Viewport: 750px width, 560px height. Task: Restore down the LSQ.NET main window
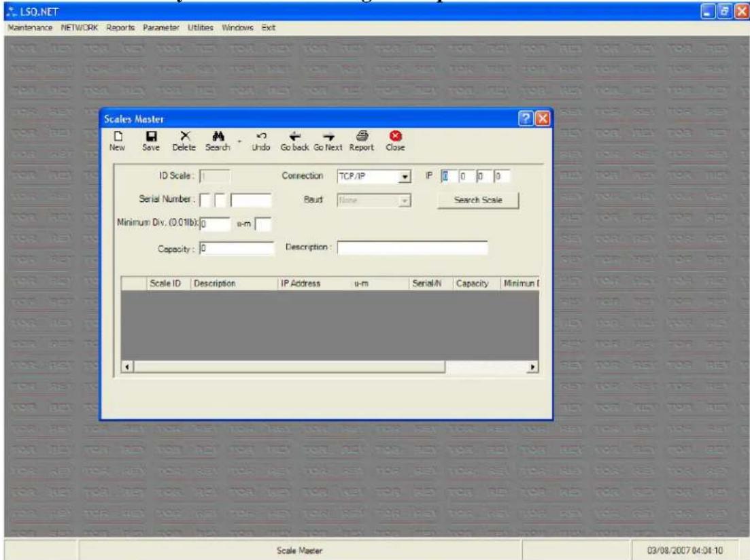click(x=724, y=12)
